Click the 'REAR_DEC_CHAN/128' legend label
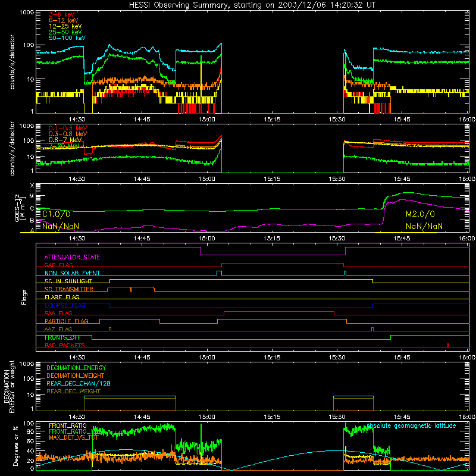476x476 pixels. pyautogui.click(x=79, y=384)
